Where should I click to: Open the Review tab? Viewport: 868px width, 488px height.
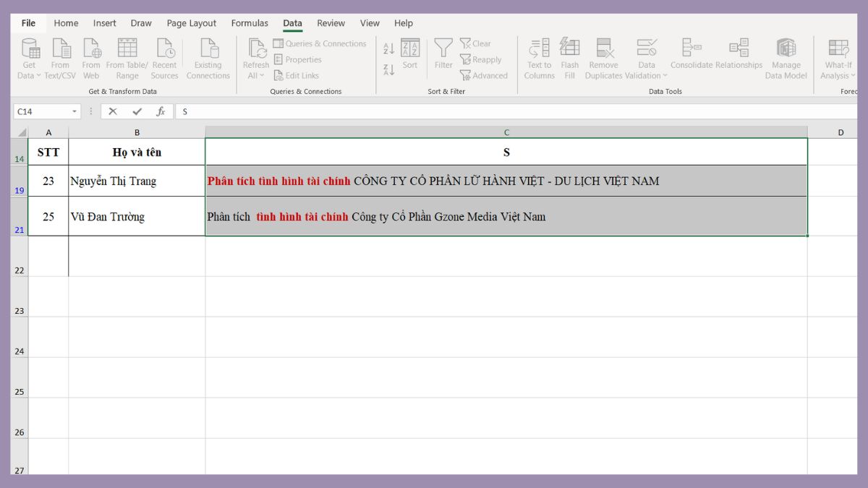pyautogui.click(x=331, y=22)
